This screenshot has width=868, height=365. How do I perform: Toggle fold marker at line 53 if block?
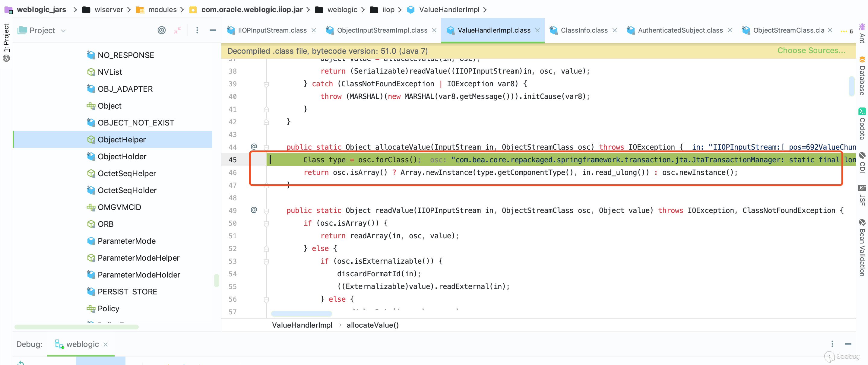pyautogui.click(x=266, y=261)
